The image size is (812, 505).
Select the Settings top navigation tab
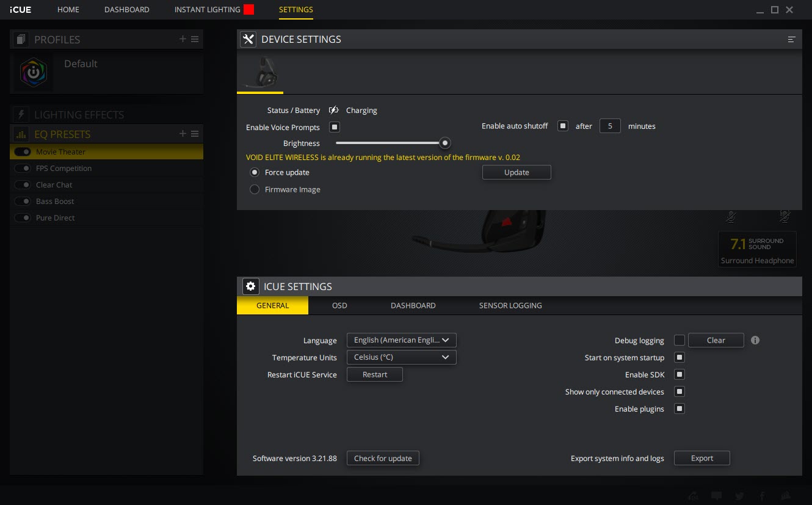click(296, 10)
